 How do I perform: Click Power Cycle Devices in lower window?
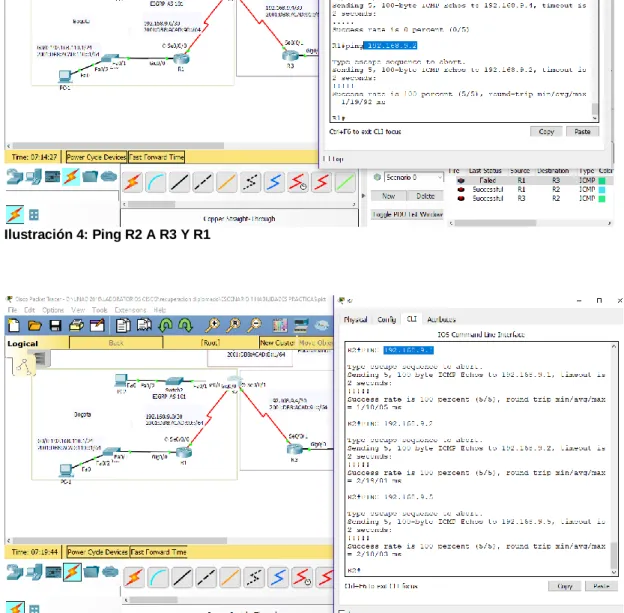coord(98,552)
